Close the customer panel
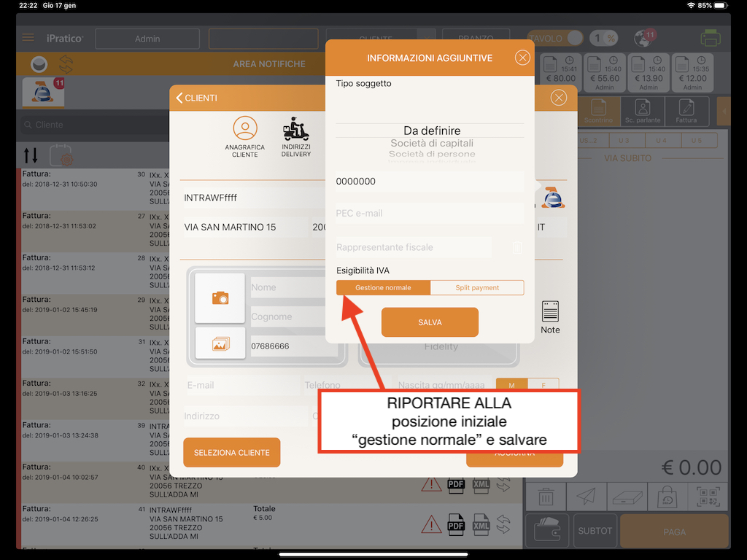The width and height of the screenshot is (747, 560). click(558, 98)
